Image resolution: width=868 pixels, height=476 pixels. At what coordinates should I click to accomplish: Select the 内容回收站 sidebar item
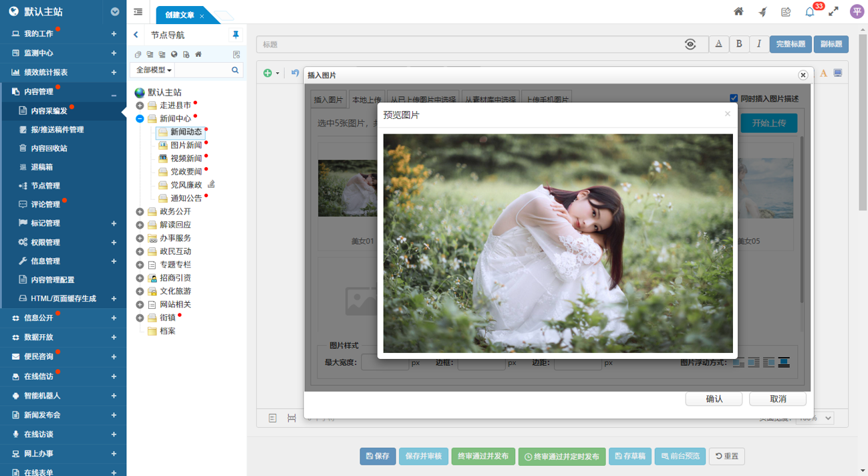(49, 148)
